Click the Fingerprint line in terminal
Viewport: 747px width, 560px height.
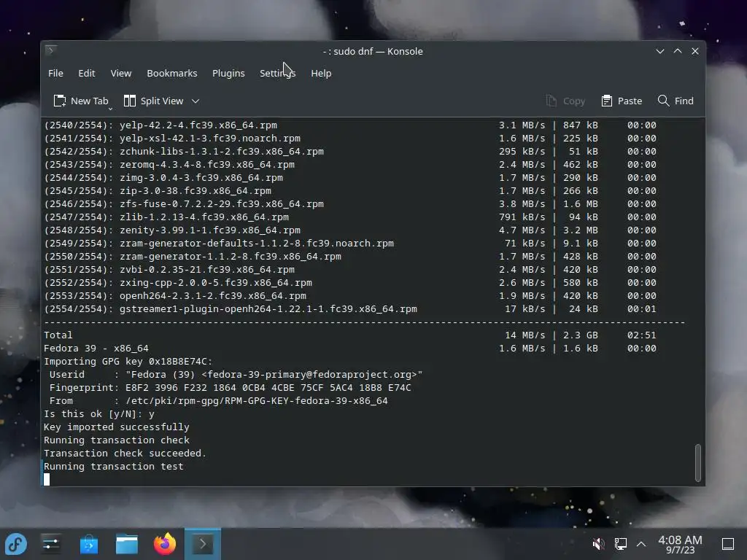point(230,388)
